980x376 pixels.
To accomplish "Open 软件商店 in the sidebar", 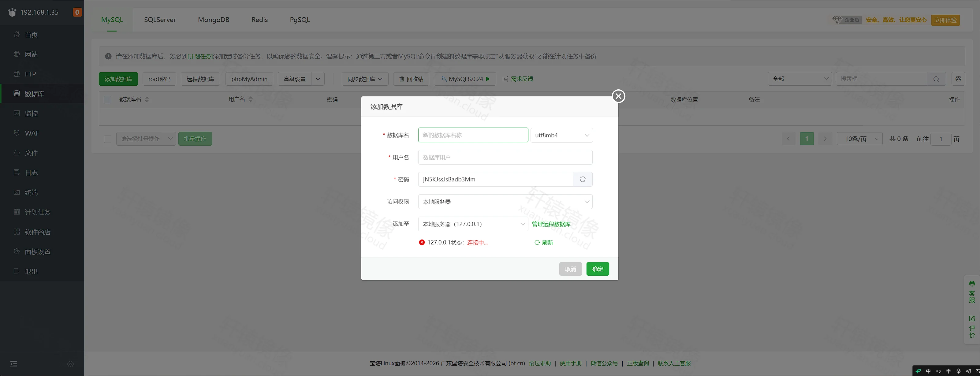I will 42,232.
